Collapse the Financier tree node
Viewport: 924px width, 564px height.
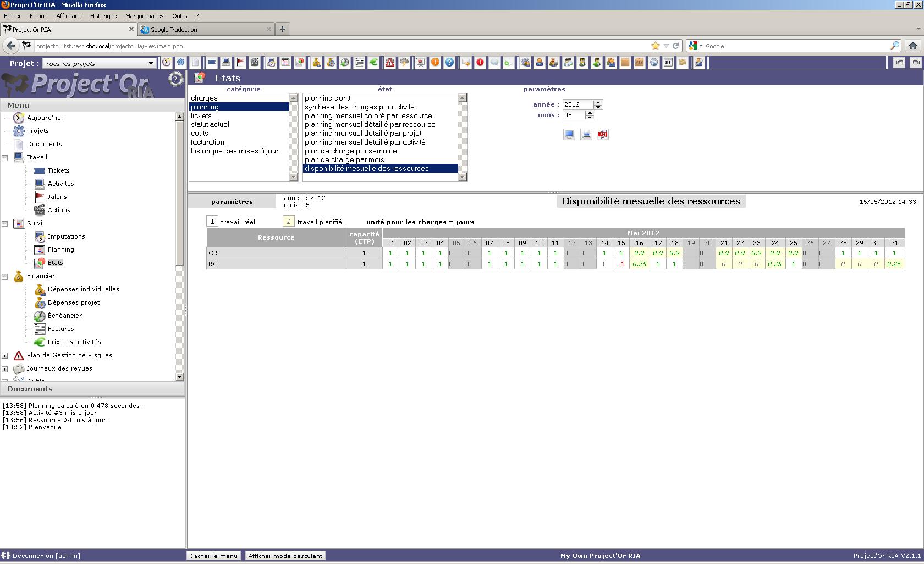(x=5, y=277)
